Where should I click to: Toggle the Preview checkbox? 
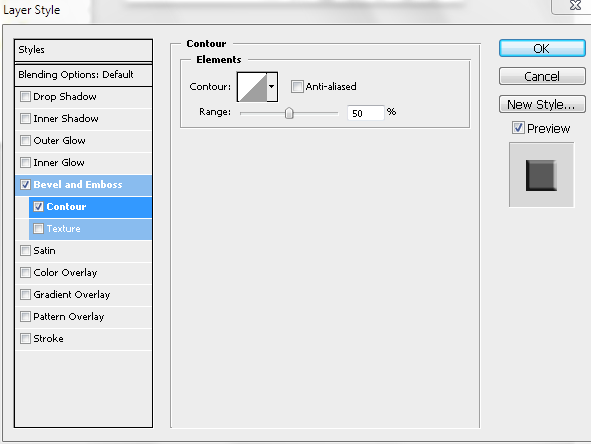[x=518, y=128]
